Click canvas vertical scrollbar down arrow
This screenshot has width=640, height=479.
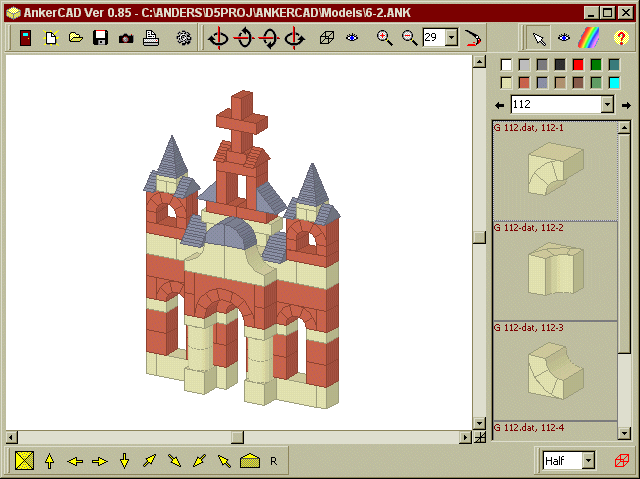479,423
